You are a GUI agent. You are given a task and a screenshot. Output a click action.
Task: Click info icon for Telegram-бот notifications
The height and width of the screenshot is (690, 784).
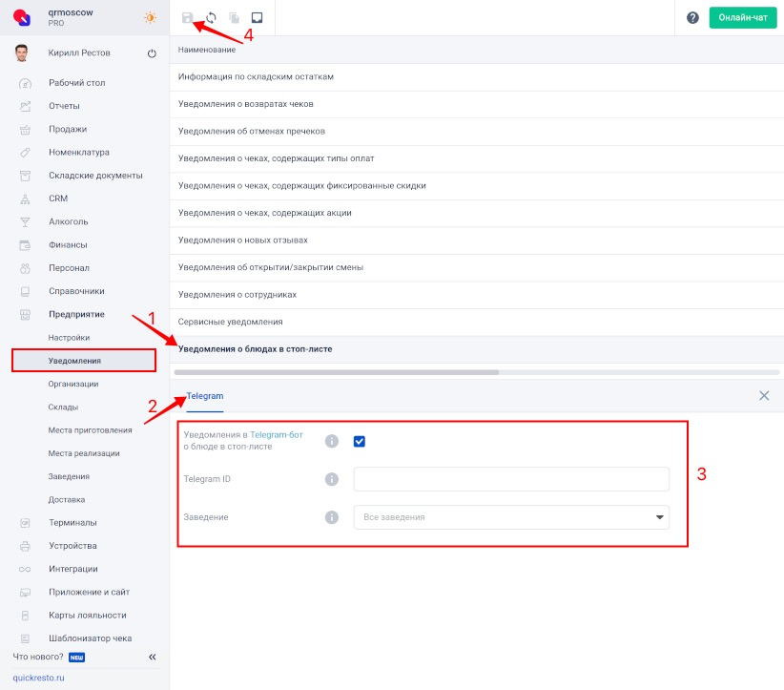pyautogui.click(x=332, y=441)
